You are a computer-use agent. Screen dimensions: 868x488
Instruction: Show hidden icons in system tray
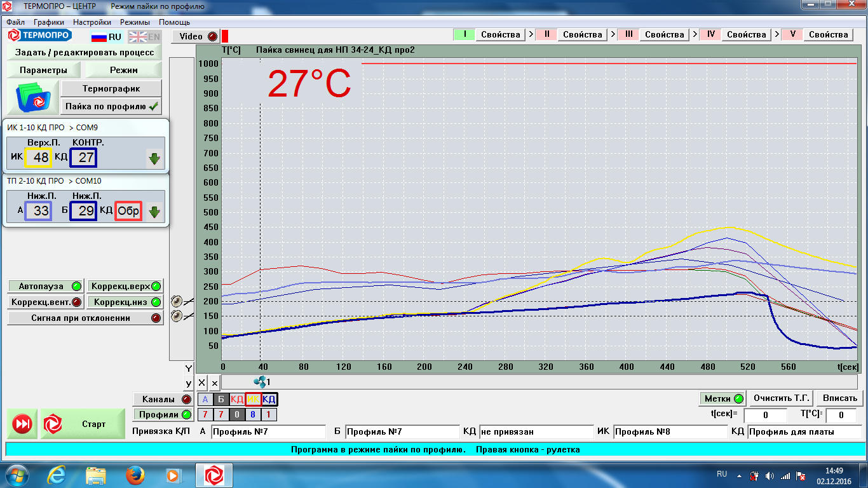(x=739, y=475)
